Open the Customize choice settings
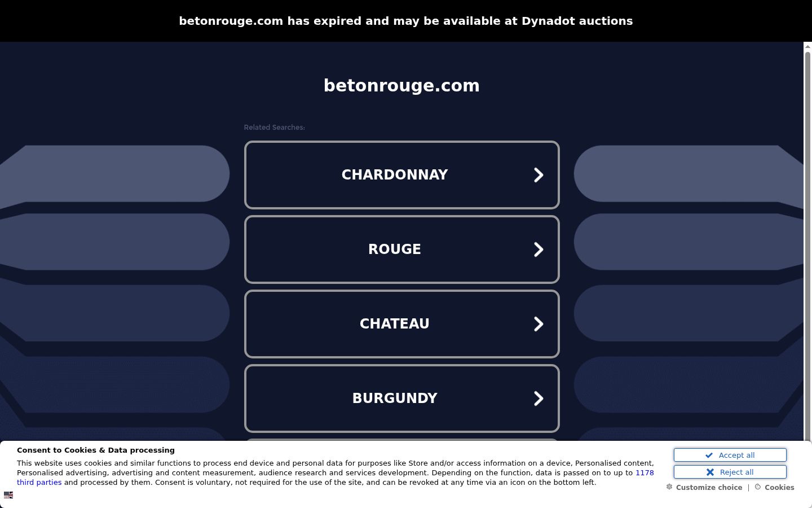812x508 pixels. [709, 488]
